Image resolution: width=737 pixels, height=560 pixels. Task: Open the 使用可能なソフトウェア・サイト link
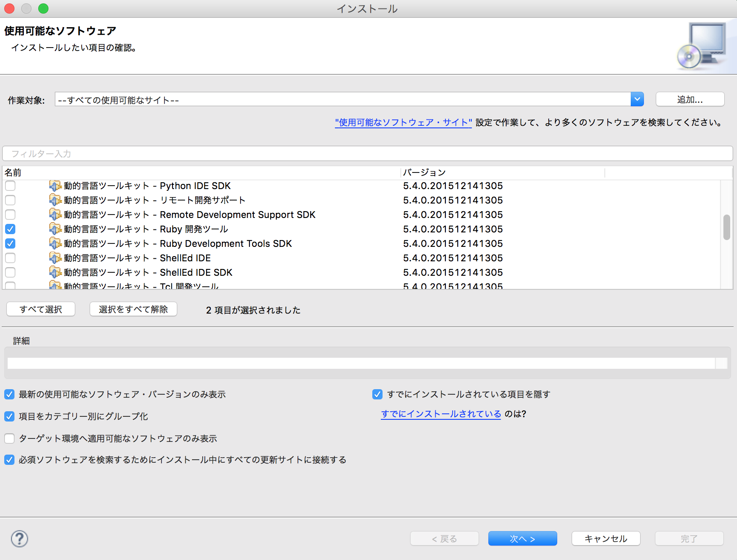coord(403,123)
